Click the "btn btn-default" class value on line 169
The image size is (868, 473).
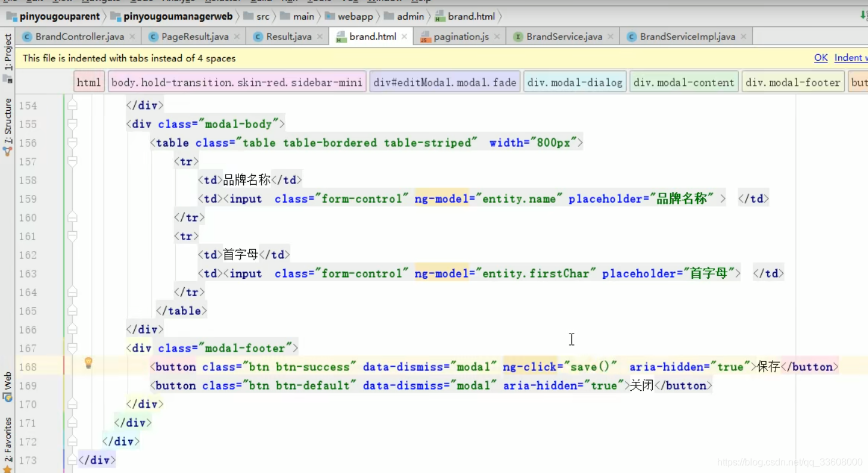tap(299, 385)
